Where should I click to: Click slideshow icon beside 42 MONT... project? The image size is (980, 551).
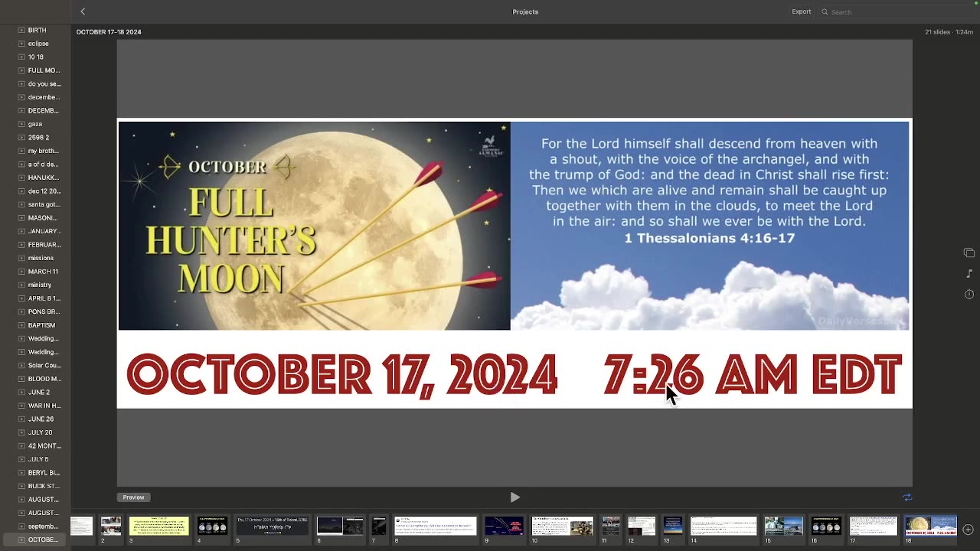pos(21,445)
